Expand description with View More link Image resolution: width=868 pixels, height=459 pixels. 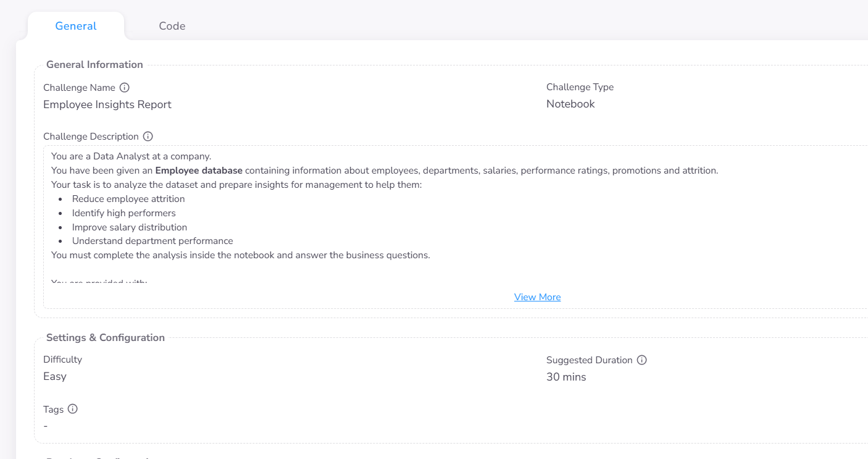click(537, 297)
